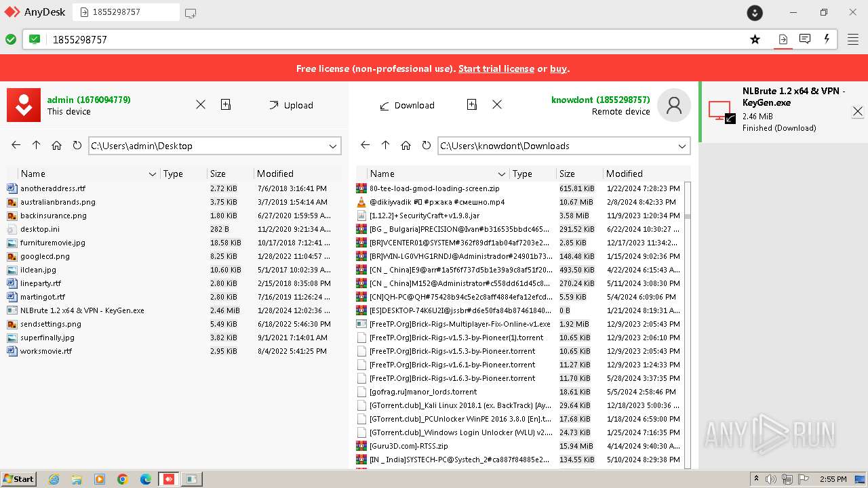Image resolution: width=868 pixels, height=488 pixels.
Task: Expand remote path dropdown for Downloads
Action: pyautogui.click(x=682, y=146)
